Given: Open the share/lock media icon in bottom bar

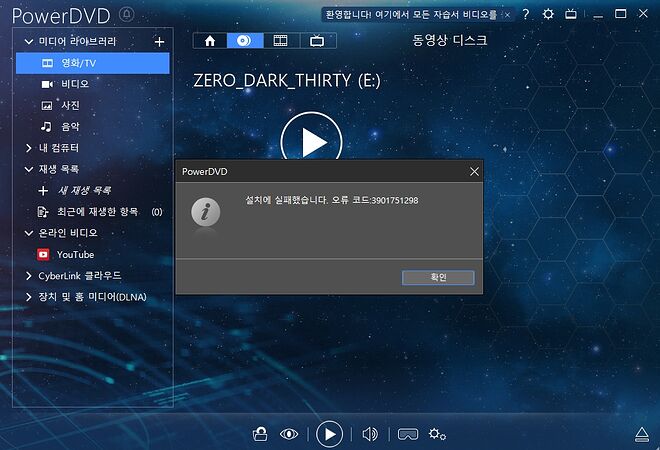Looking at the screenshot, I should coord(260,434).
